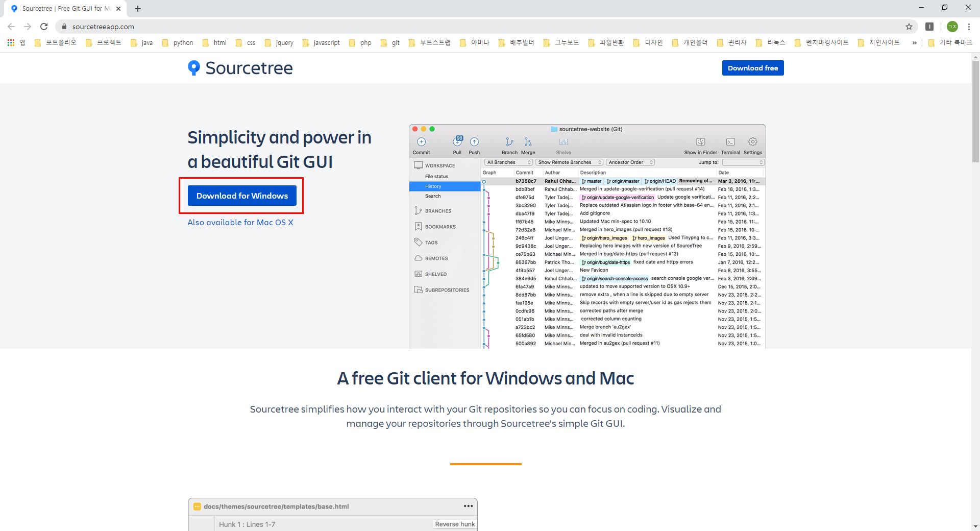Close the Sourcetree browser tab
The height and width of the screenshot is (531, 980).
(x=118, y=9)
